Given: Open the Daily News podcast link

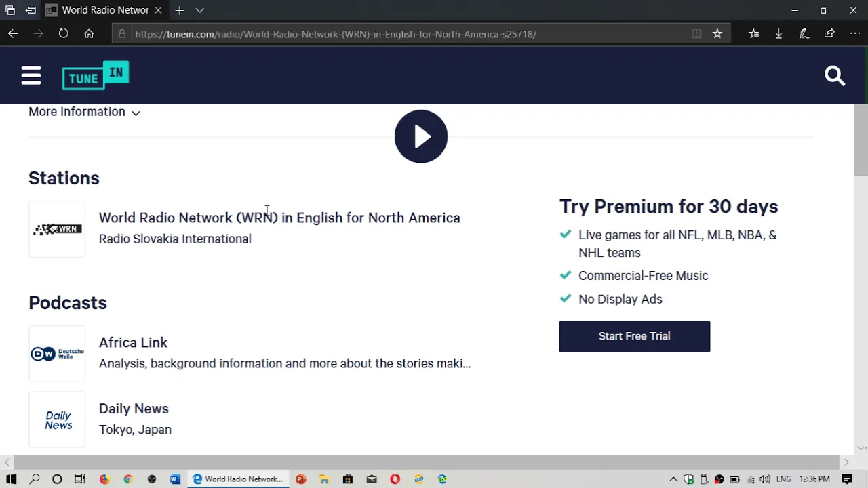Looking at the screenshot, I should pos(134,409).
